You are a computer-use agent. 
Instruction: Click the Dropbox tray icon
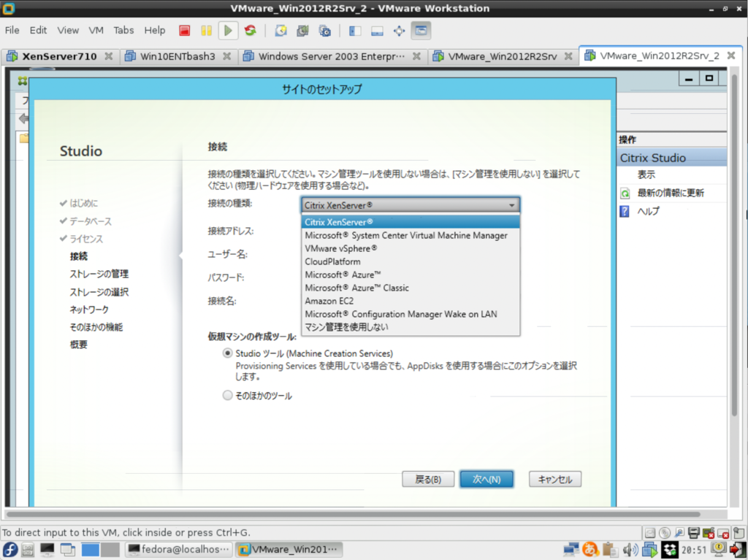coord(669,550)
